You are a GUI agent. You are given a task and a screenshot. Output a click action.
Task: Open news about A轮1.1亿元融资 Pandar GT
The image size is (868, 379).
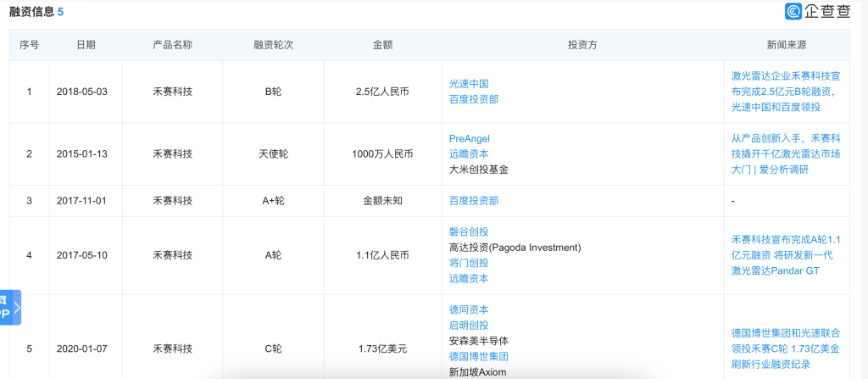[x=786, y=254]
